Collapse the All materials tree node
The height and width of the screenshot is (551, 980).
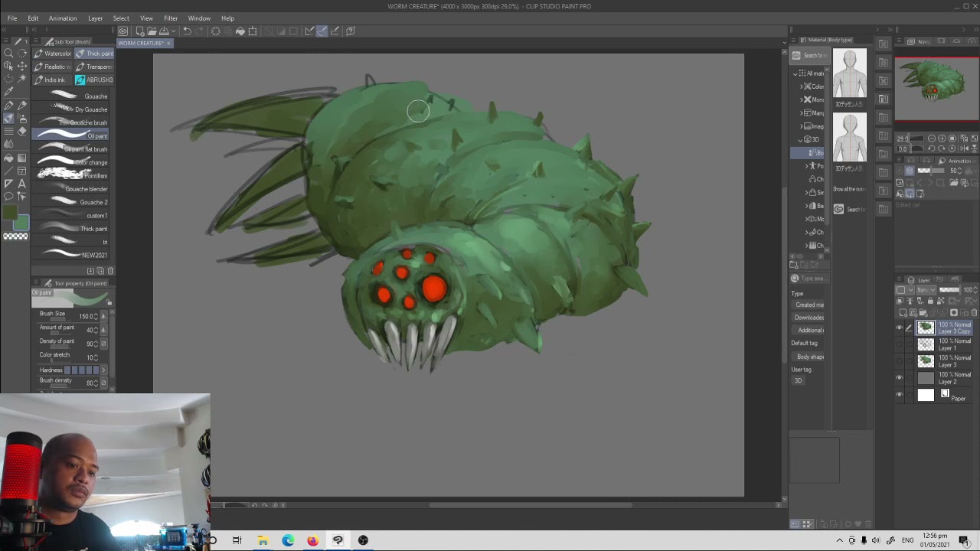tap(795, 73)
